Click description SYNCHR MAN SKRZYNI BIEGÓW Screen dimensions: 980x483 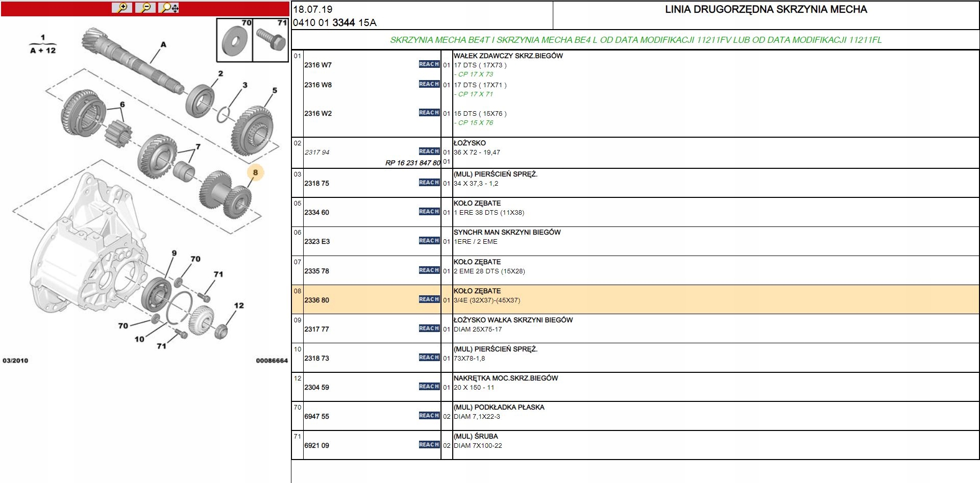pyautogui.click(x=507, y=232)
